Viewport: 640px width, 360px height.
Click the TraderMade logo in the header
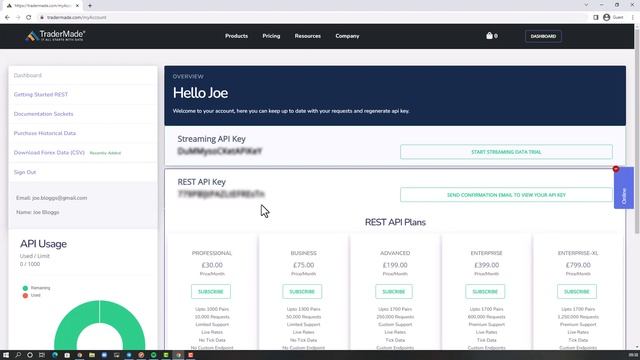point(55,36)
